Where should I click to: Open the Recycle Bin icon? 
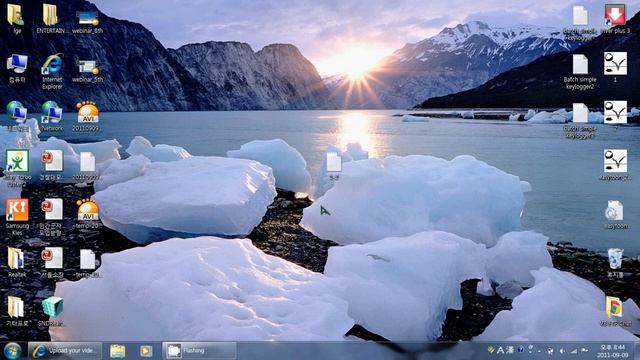tap(615, 258)
